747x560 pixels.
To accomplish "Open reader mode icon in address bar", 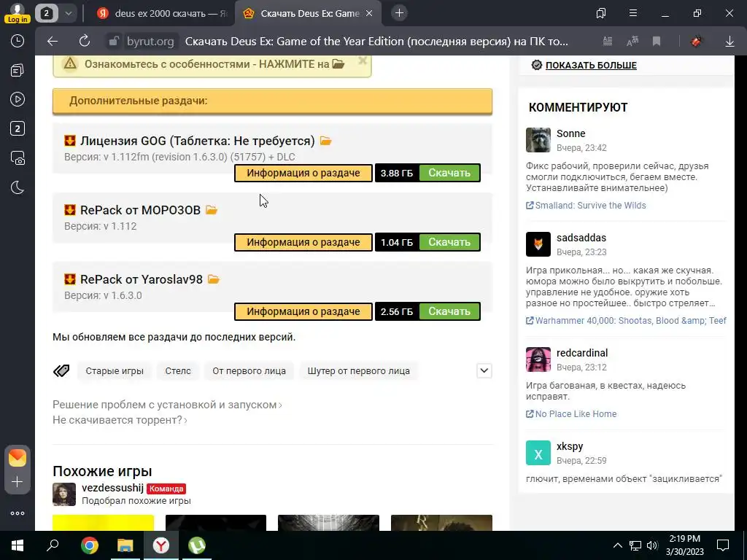I will coord(608,42).
